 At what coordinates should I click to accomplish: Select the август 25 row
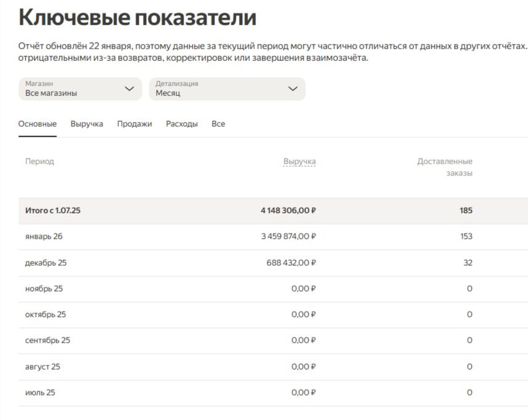pyautogui.click(x=273, y=367)
